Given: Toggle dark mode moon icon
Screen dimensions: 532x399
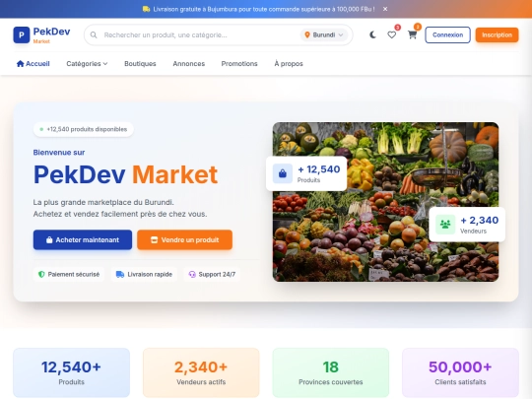Looking at the screenshot, I should [372, 34].
